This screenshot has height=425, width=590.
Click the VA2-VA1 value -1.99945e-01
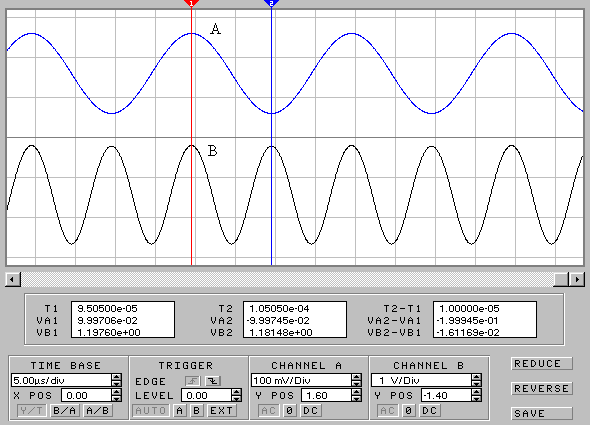pyautogui.click(x=468, y=321)
